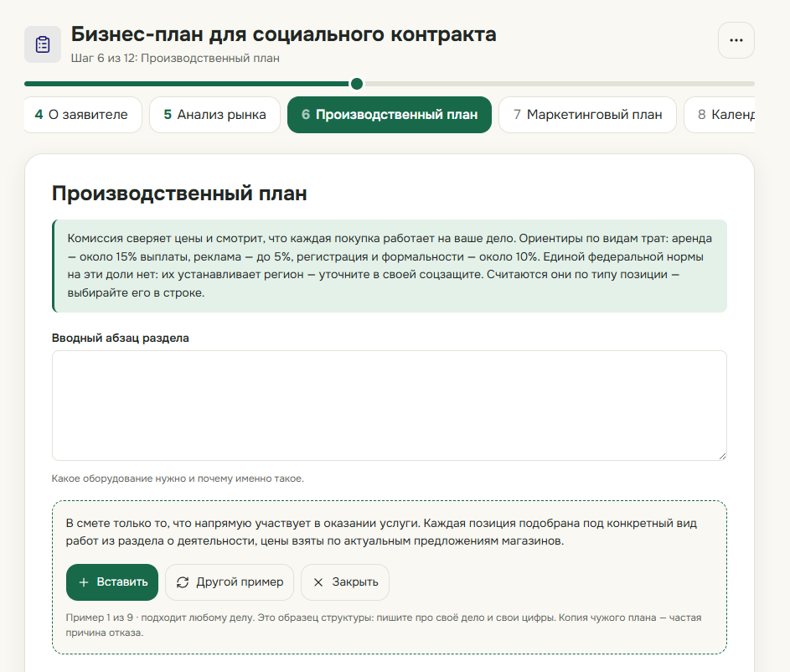Switch to the О заявителе step tab
This screenshot has height=672, width=790.
82,115
